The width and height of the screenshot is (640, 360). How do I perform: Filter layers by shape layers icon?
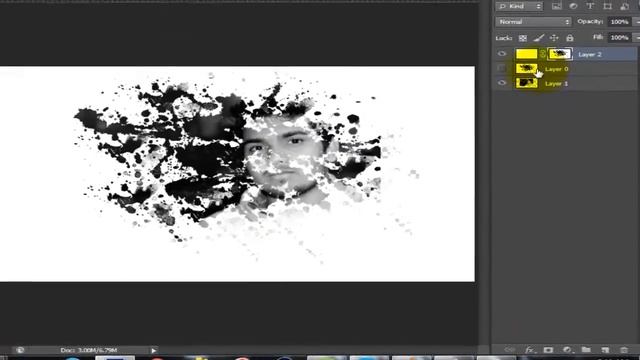(607, 6)
